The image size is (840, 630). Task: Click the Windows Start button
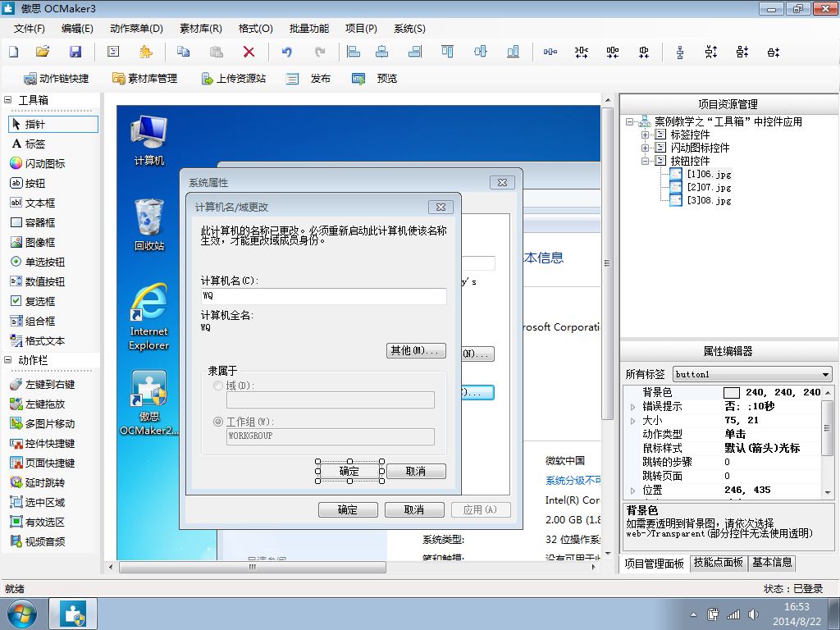[21, 614]
